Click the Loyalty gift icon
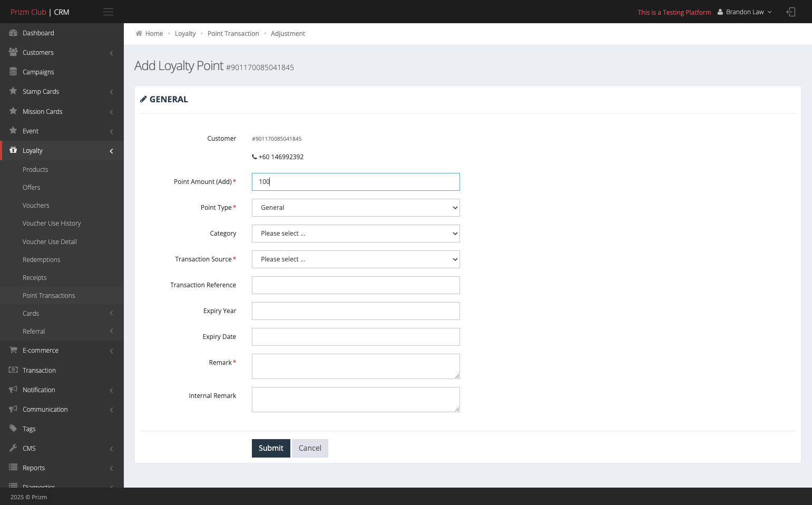This screenshot has width=812, height=505. pos(13,150)
